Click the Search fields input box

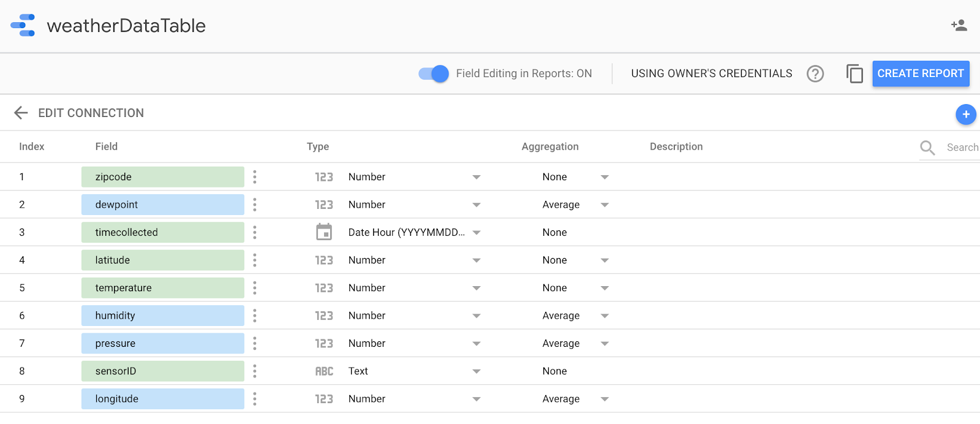pyautogui.click(x=961, y=148)
